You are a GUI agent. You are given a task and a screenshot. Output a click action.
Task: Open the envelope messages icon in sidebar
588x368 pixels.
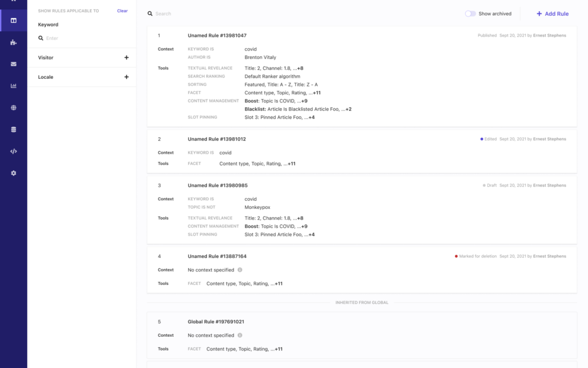point(14,64)
